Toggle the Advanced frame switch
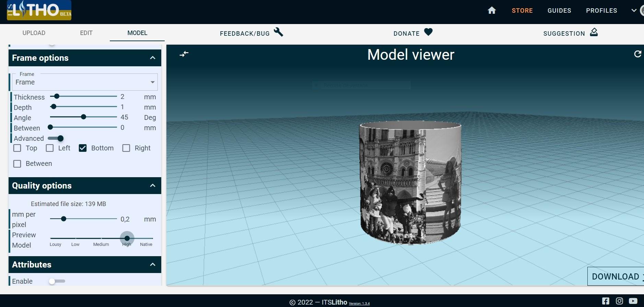This screenshot has width=644, height=307. pyautogui.click(x=56, y=138)
